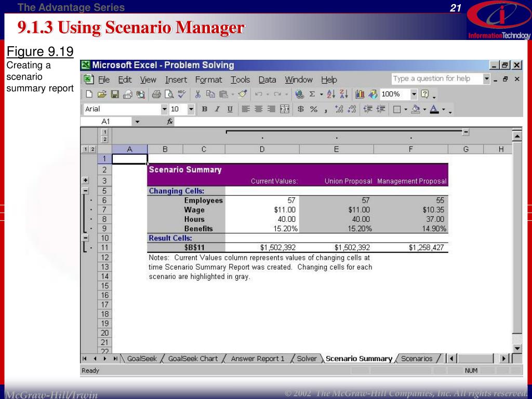Sort ascending with the A-Z icon

(331, 95)
